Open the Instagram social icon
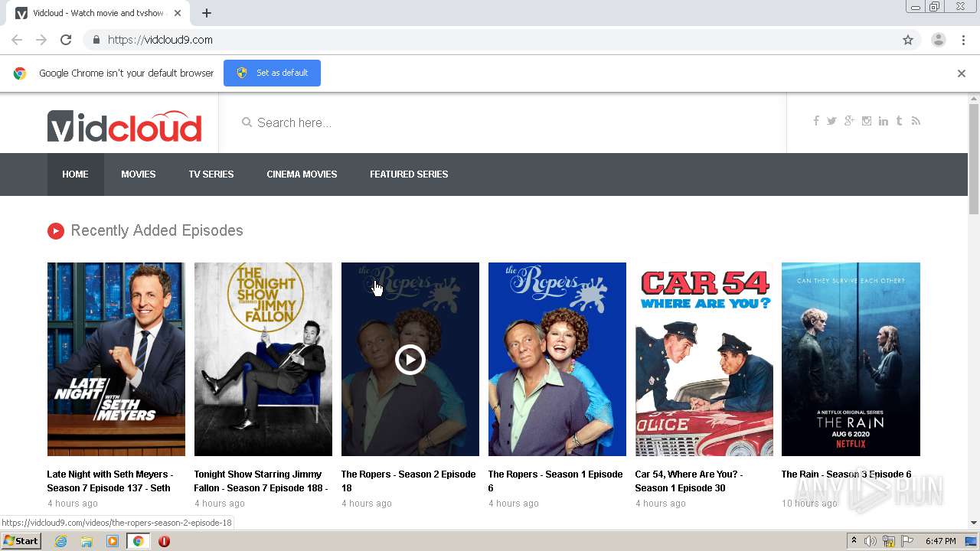 point(867,121)
